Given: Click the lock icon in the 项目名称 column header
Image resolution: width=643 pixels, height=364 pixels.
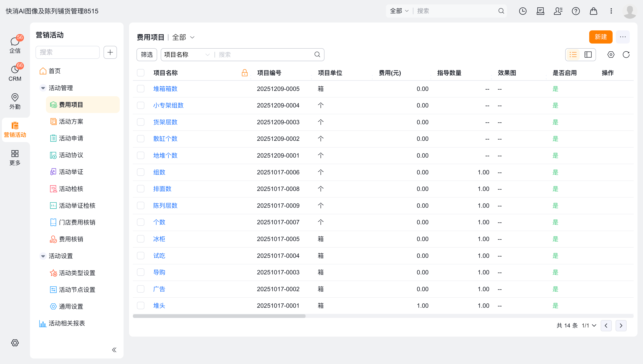Looking at the screenshot, I should tap(245, 73).
